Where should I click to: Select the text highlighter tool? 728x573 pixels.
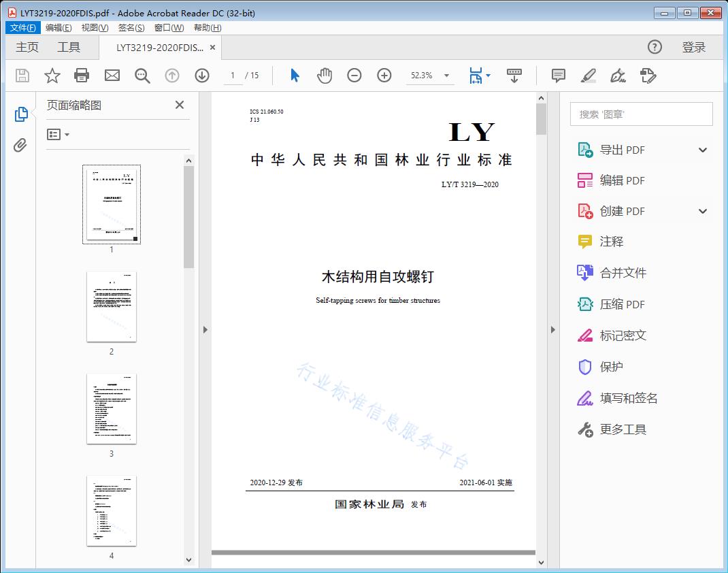[x=589, y=76]
